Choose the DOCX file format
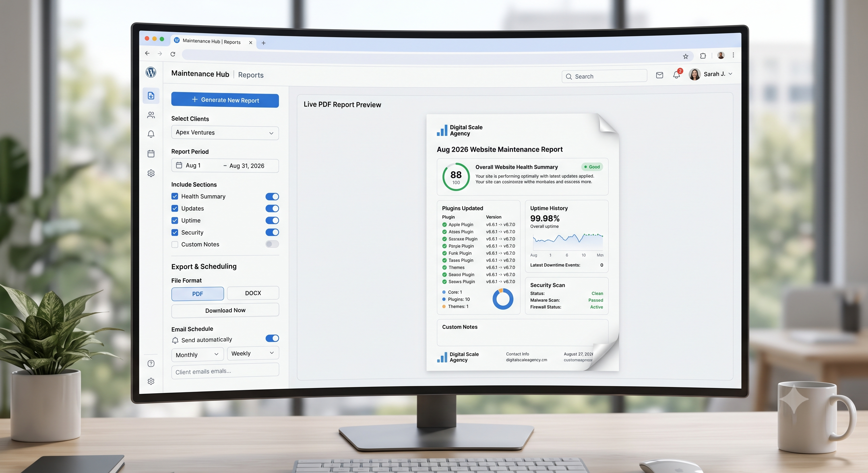Image resolution: width=868 pixels, height=473 pixels. [x=253, y=293]
